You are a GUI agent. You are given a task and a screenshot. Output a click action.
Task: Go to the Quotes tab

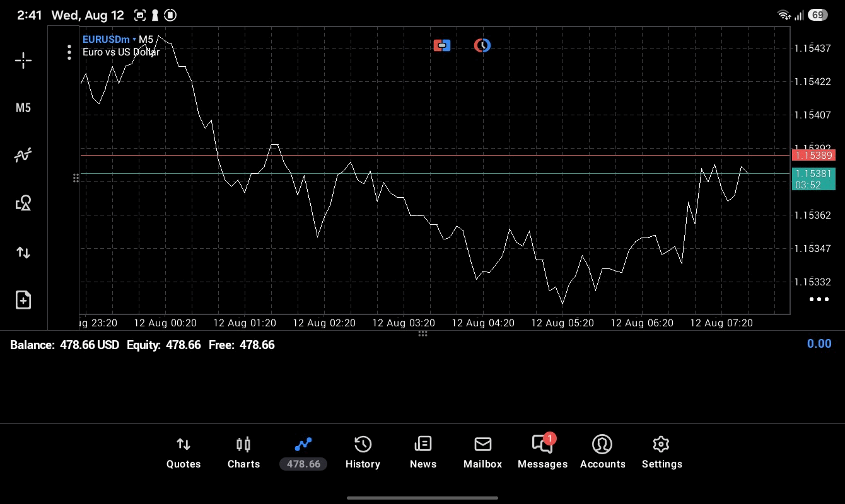coord(184,453)
